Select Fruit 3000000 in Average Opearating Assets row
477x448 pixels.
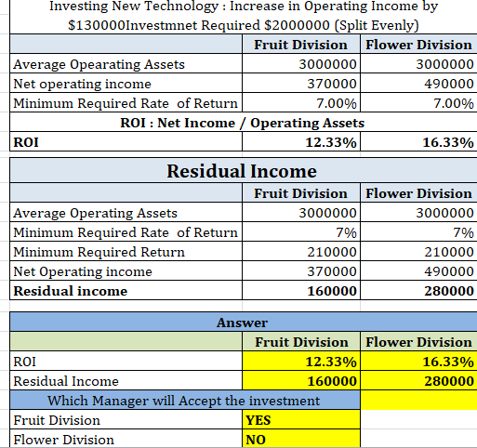(301, 64)
